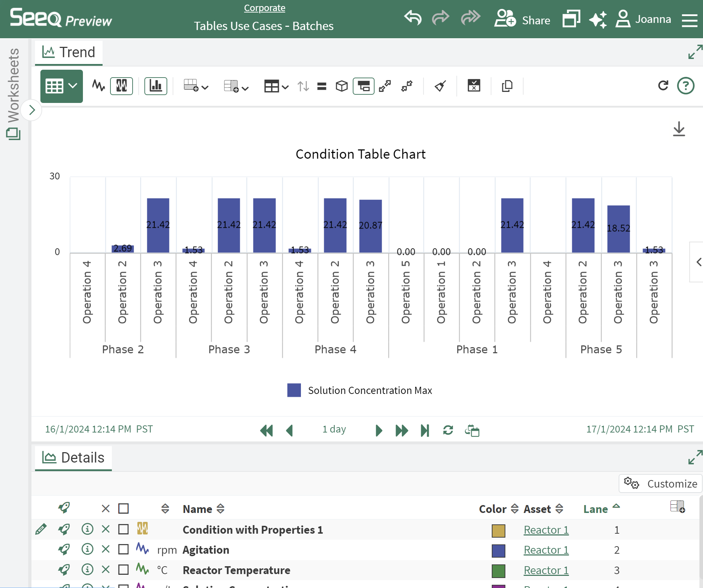Open the Corporate folder link
703x588 pixels.
[x=264, y=8]
